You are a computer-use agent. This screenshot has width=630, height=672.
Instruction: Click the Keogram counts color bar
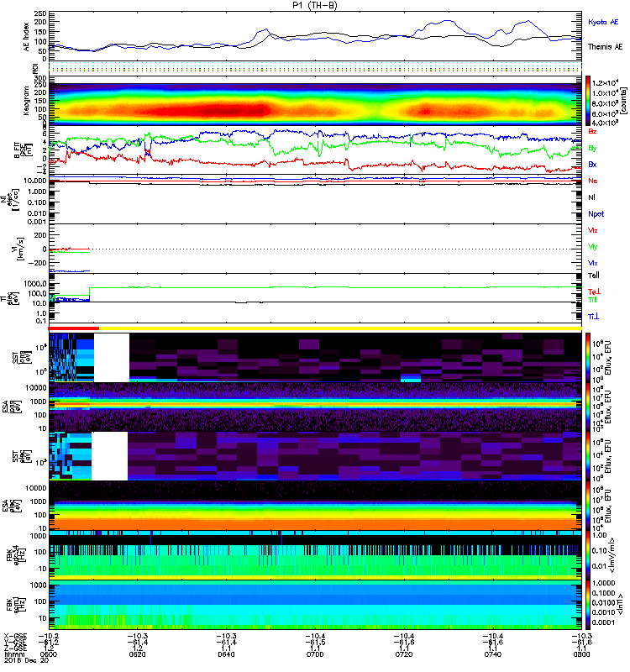pyautogui.click(x=588, y=101)
